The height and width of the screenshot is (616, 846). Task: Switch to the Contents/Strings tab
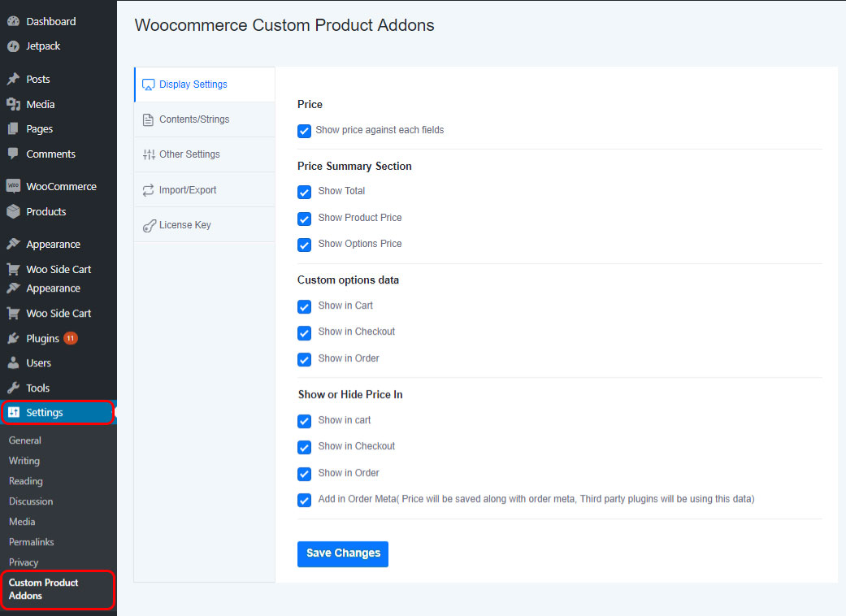tap(205, 119)
